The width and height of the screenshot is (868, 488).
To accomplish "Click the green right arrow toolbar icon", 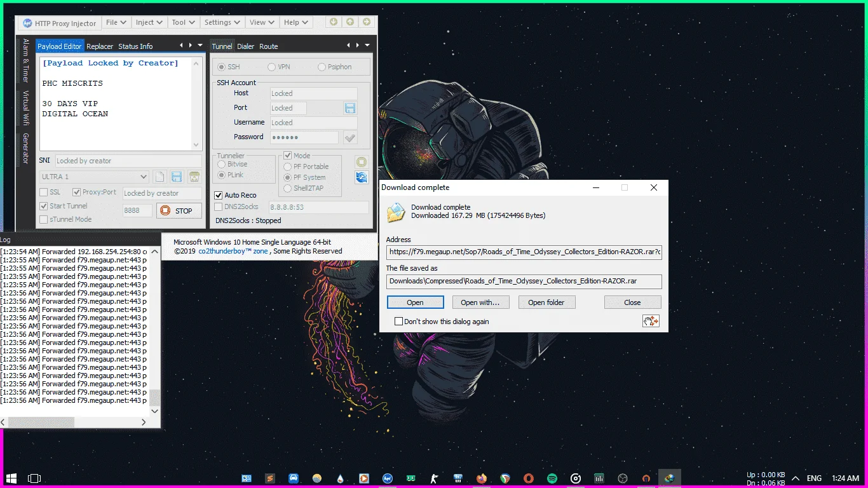I will pos(367,22).
